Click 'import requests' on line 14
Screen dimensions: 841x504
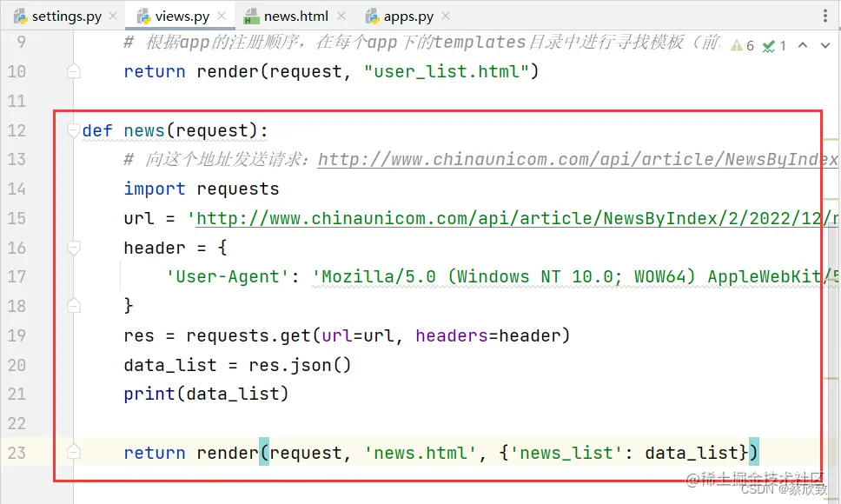tap(202, 189)
